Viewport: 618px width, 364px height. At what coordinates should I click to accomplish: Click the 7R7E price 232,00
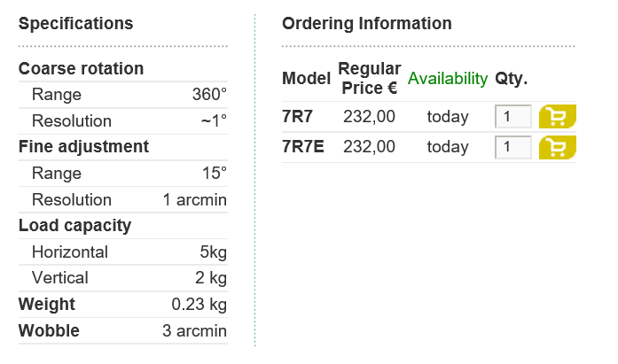[x=369, y=147]
